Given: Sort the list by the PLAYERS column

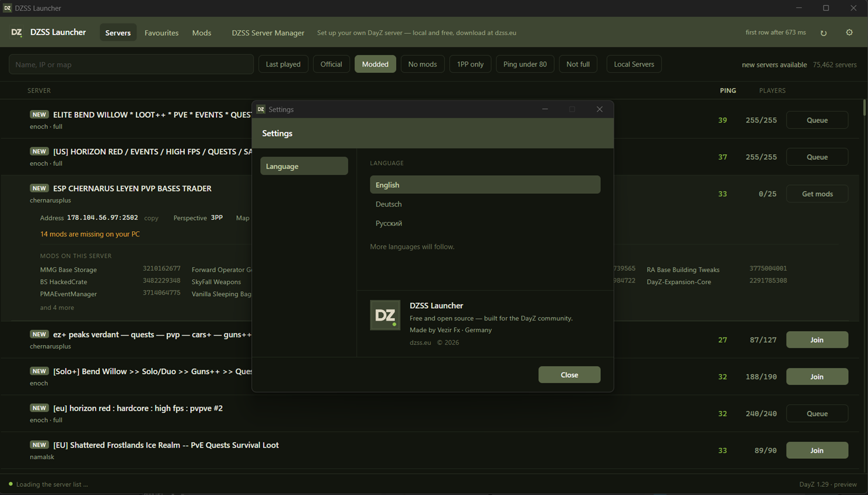Looking at the screenshot, I should click(772, 90).
